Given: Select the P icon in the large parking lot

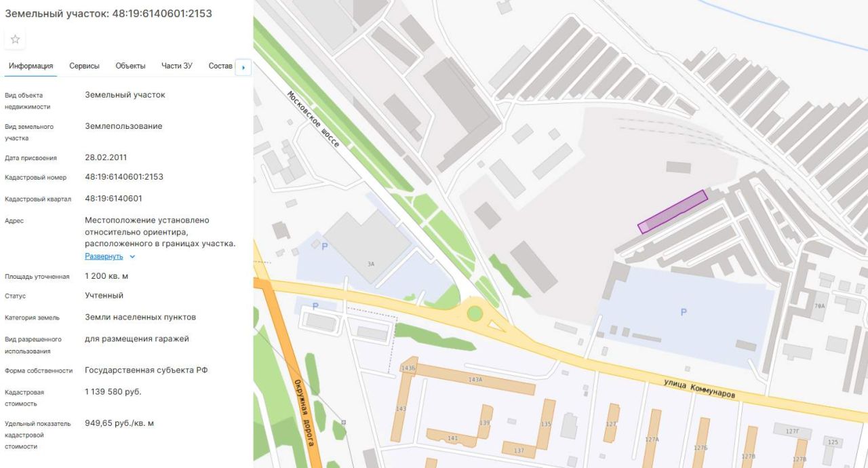Looking at the screenshot, I should tap(683, 312).
